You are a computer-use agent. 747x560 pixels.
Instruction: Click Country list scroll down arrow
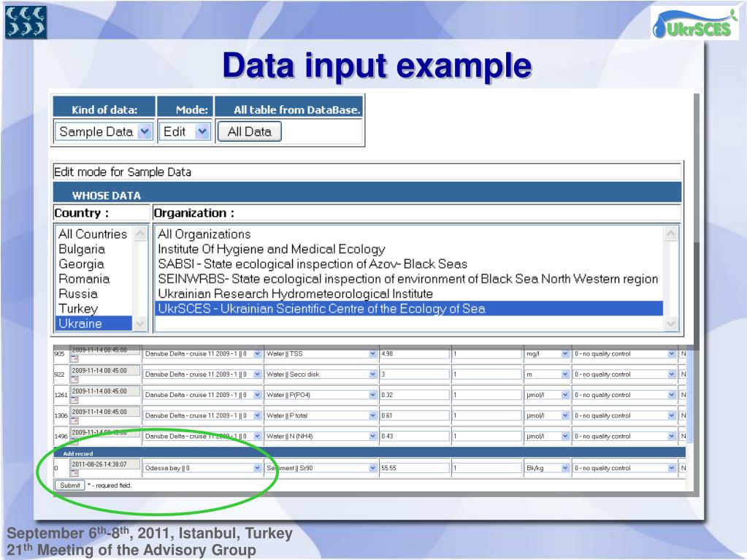[x=140, y=324]
